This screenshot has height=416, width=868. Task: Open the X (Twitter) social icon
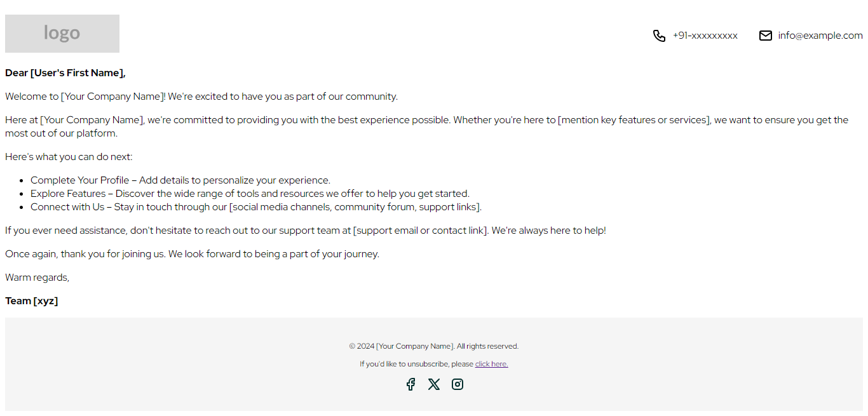click(434, 384)
